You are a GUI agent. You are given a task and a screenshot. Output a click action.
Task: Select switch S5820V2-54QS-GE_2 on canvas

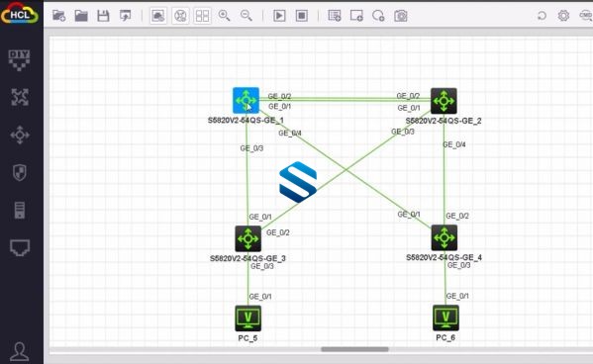point(444,101)
